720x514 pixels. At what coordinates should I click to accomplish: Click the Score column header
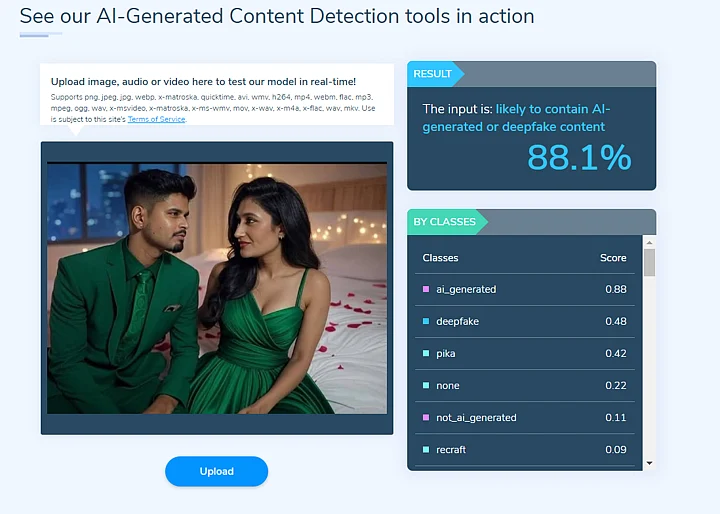pyautogui.click(x=613, y=257)
